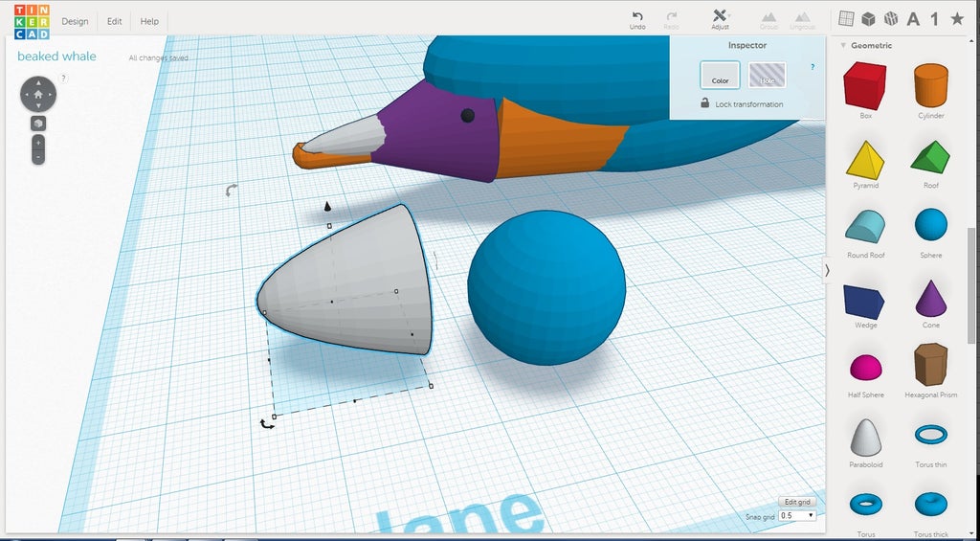Zoom in with the plus button
The height and width of the screenshot is (541, 980).
tap(38, 144)
